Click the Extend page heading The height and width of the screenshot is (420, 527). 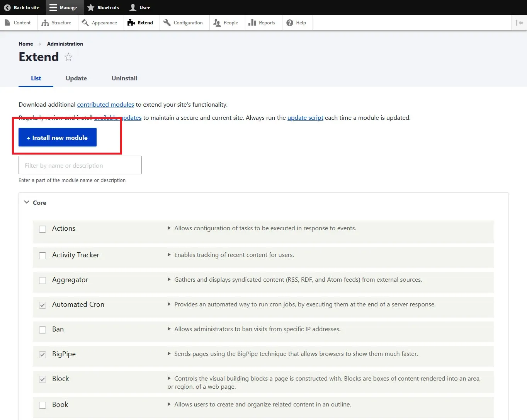(x=39, y=57)
